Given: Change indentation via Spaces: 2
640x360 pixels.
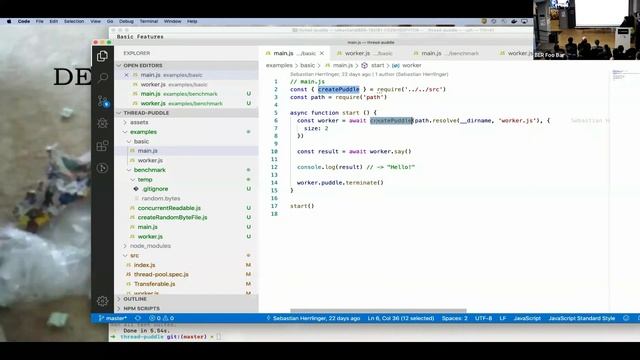Looking at the screenshot, I should (454, 318).
